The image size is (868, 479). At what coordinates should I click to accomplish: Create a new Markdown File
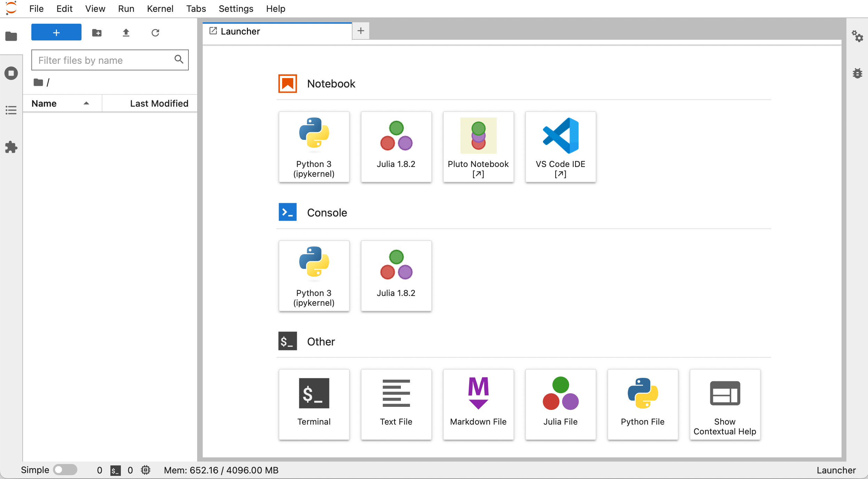478,404
